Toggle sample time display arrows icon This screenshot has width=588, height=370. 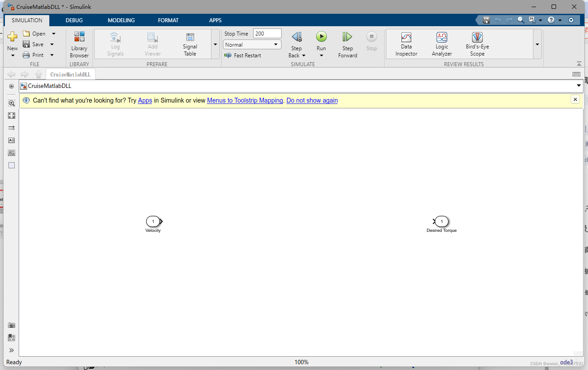pos(12,128)
